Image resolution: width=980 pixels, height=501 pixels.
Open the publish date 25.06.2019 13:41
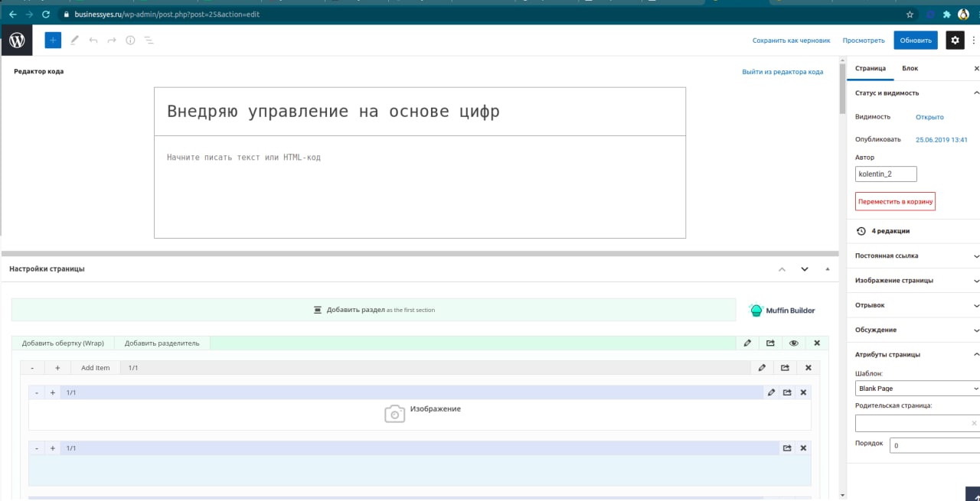(x=942, y=140)
